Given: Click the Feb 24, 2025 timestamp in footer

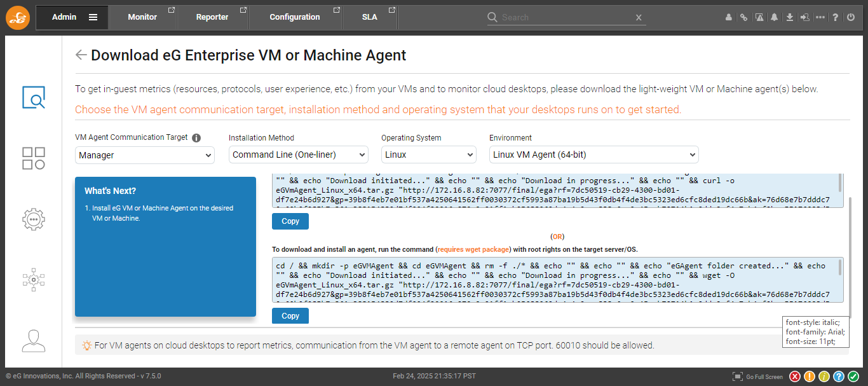Looking at the screenshot, I should 434,376.
